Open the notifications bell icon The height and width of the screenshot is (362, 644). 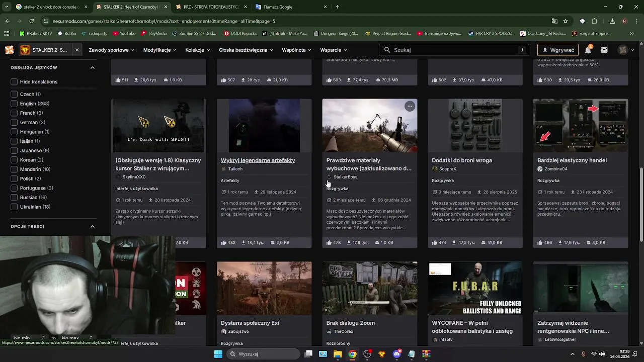(588, 50)
